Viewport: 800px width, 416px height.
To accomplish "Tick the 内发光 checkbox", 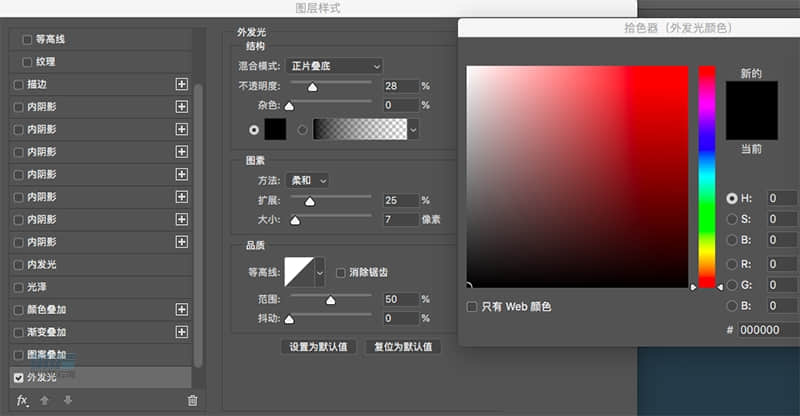I will coord(18,265).
